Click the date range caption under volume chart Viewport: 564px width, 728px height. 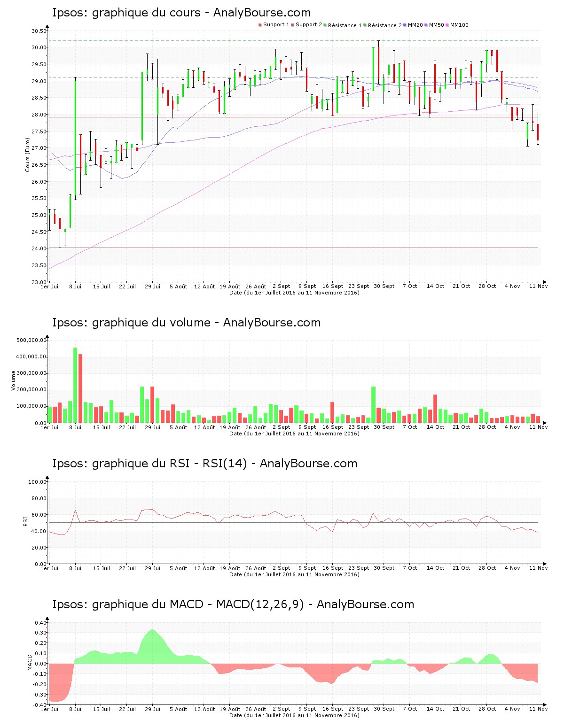294,434
